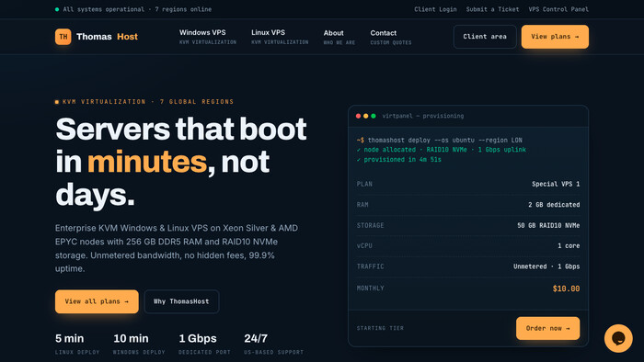Screen dimensions: 644x362
Task: Click the Why ThomasHost button
Action: (x=181, y=301)
